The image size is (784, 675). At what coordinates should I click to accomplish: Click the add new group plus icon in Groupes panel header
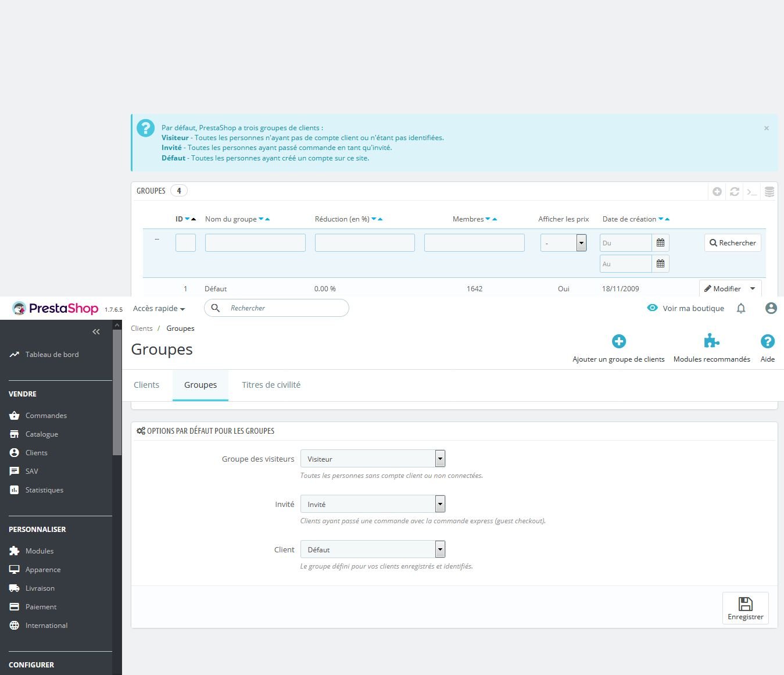click(717, 191)
